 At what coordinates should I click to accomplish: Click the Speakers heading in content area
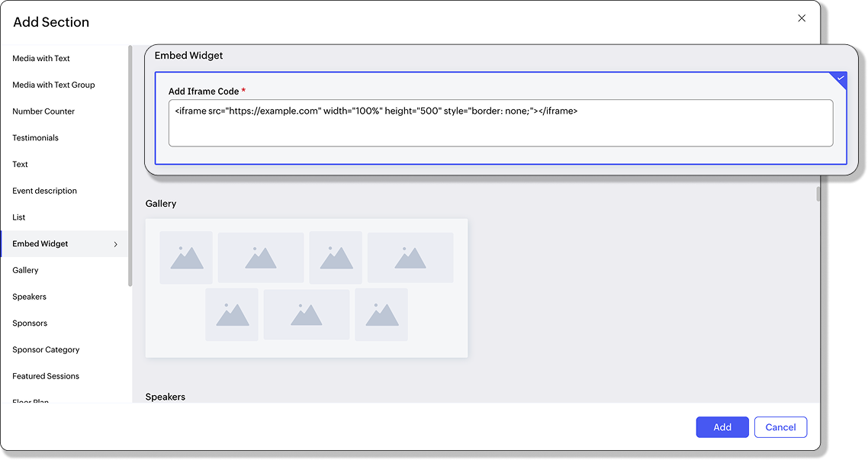click(x=166, y=397)
